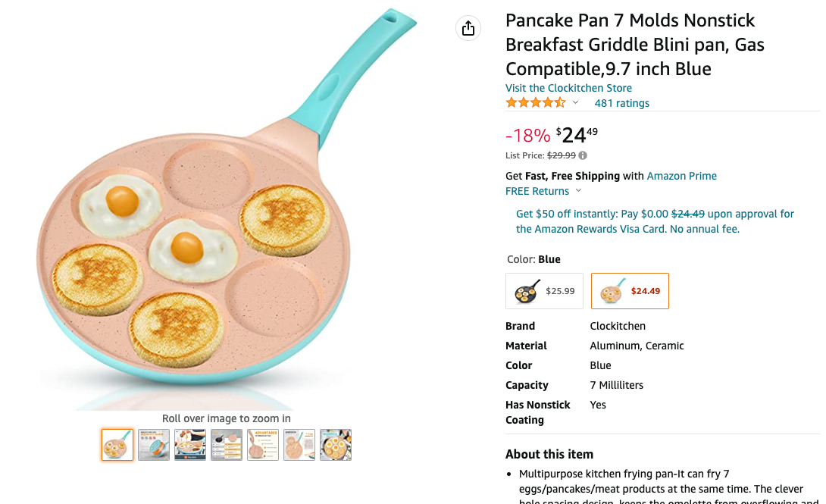Open the Breakfast Maker infographic thumbnail
826x504 pixels.
tap(154, 445)
